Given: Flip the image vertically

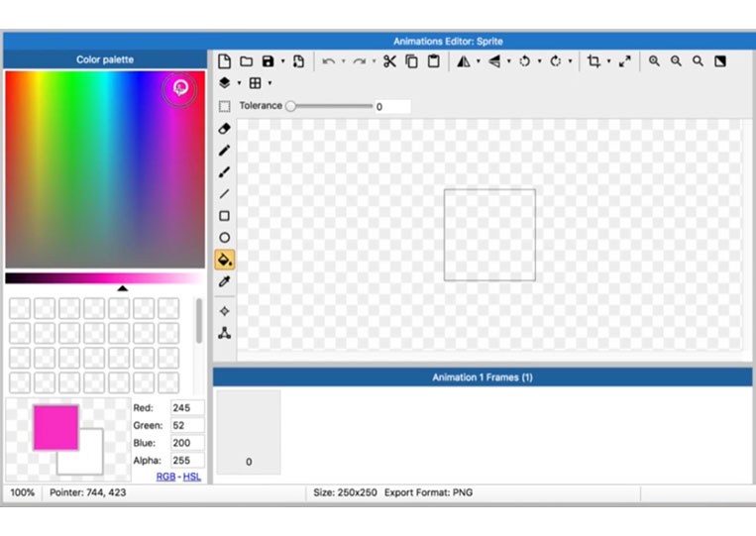Looking at the screenshot, I should pos(494,61).
